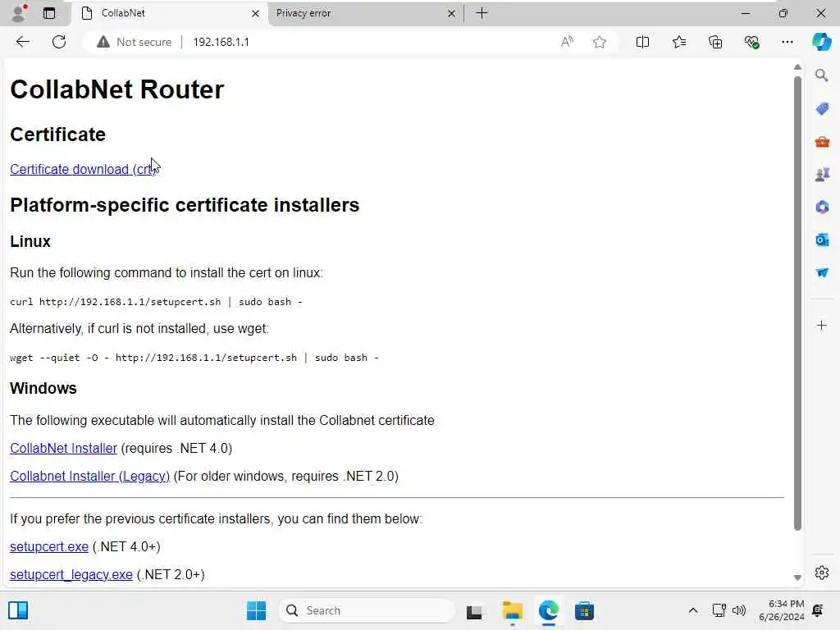Open the sidebar Games chess icon
The height and width of the screenshot is (630, 840).
(x=822, y=175)
